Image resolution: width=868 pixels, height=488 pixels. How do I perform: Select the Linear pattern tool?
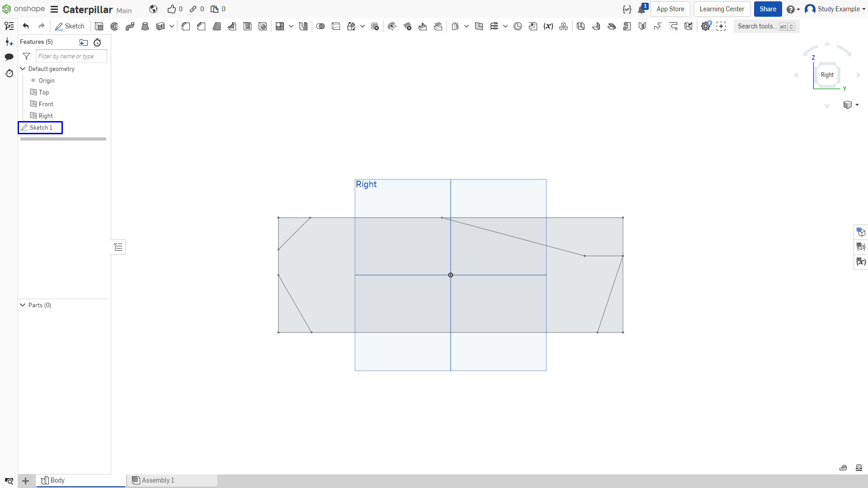280,26
